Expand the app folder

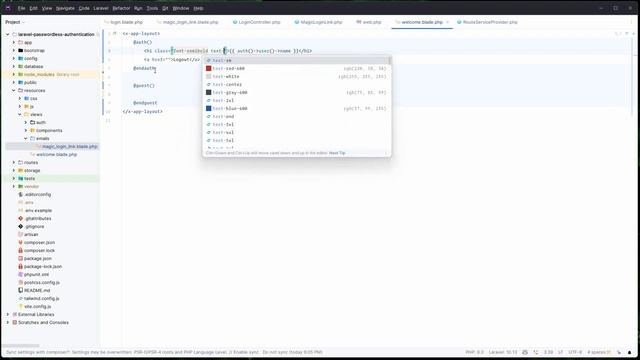[14, 42]
